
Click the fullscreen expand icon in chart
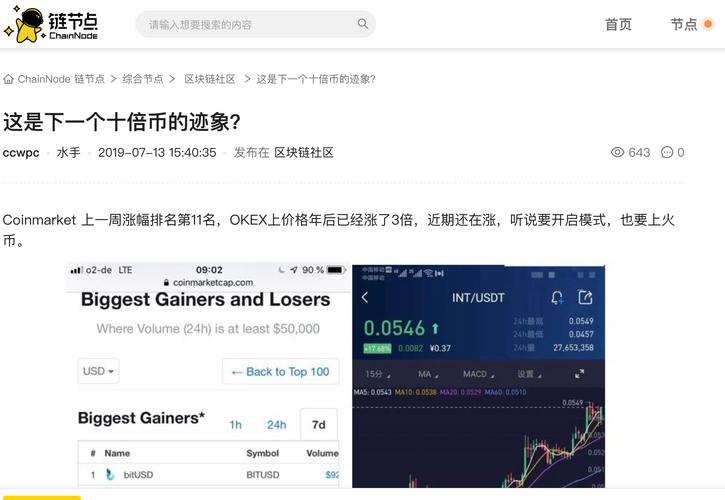click(x=579, y=374)
